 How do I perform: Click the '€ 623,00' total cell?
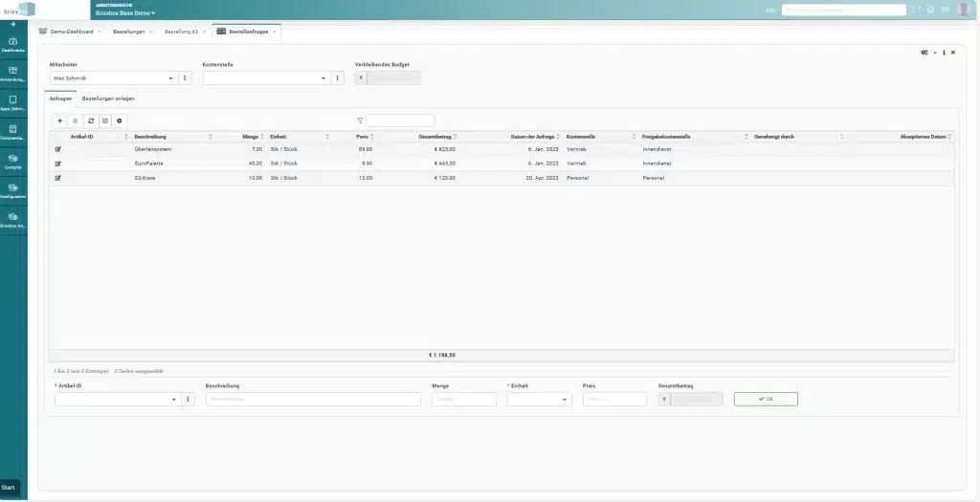(x=445, y=149)
